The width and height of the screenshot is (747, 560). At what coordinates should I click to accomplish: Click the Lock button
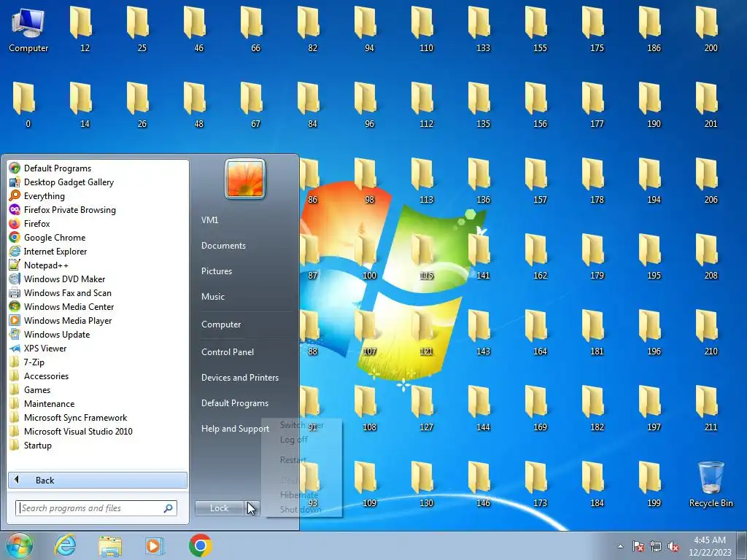[219, 508]
